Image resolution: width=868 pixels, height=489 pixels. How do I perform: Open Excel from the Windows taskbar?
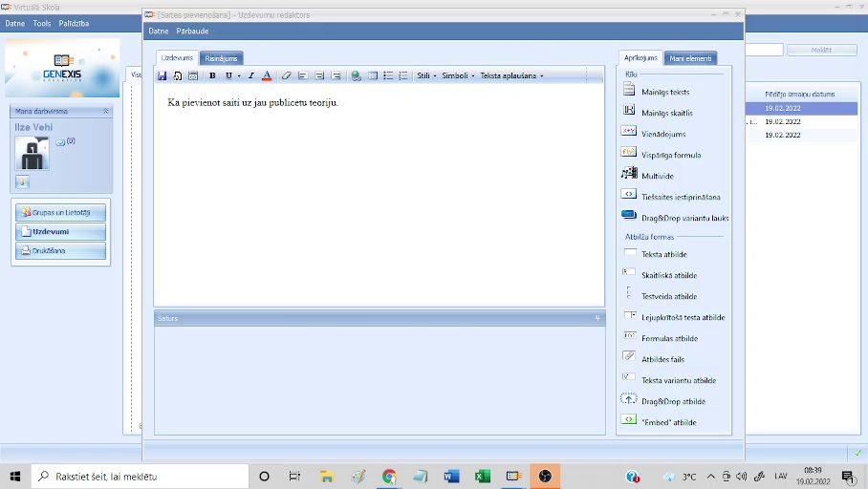pos(483,476)
